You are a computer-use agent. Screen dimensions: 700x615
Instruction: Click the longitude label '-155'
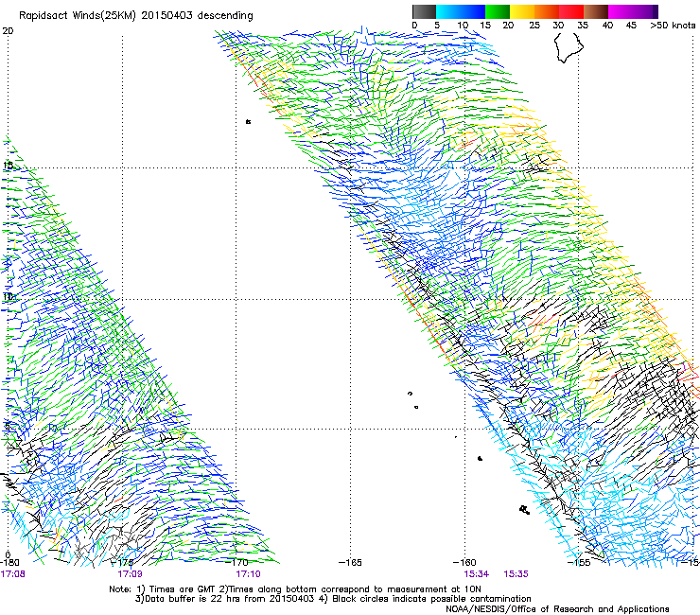coord(579,563)
